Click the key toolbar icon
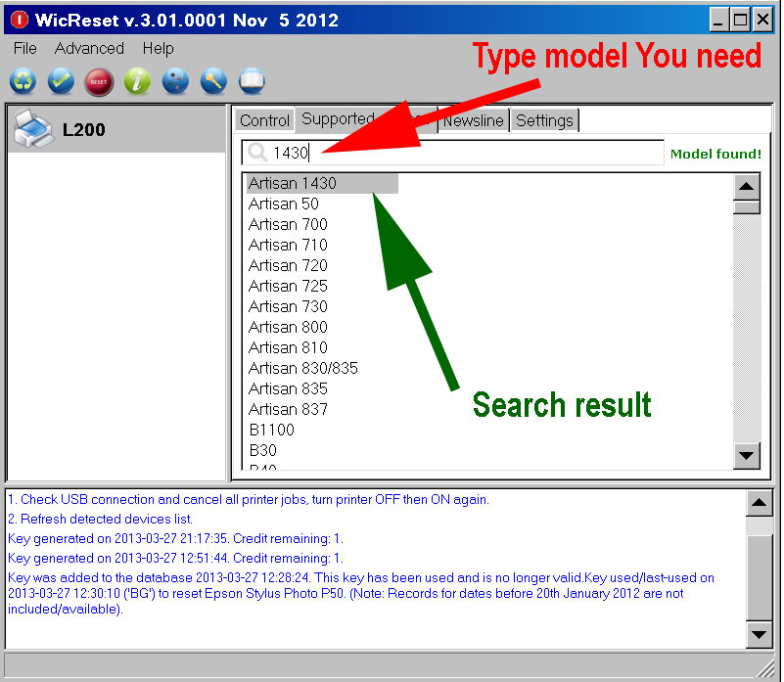This screenshot has width=784, height=682. coord(213,81)
